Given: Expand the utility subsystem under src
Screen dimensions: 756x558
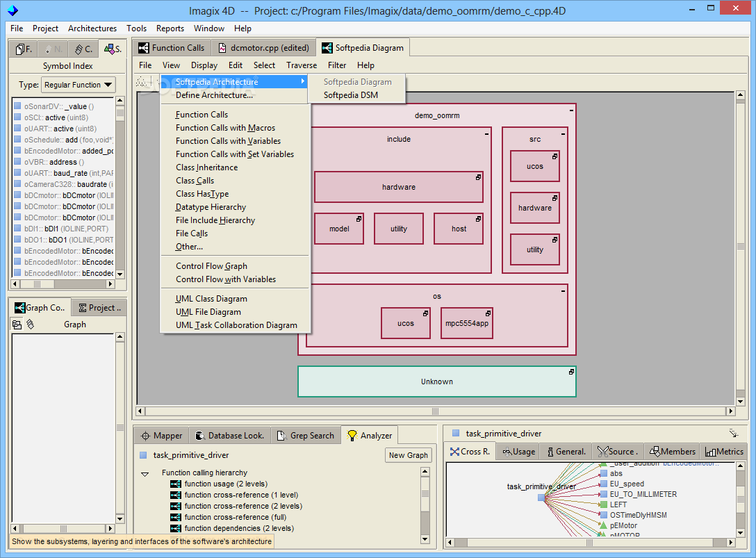Looking at the screenshot, I should coord(554,240).
